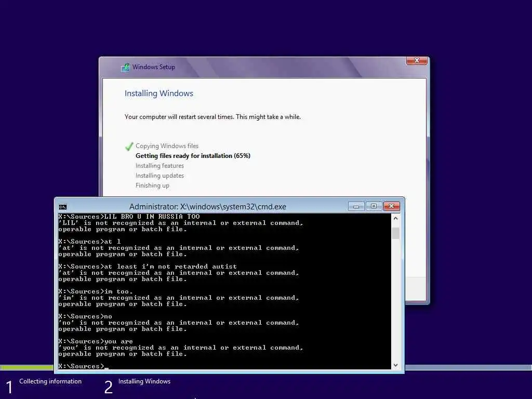Click step 1 'Collecting information' label
Viewport: 532px width, 399px height.
tap(50, 381)
